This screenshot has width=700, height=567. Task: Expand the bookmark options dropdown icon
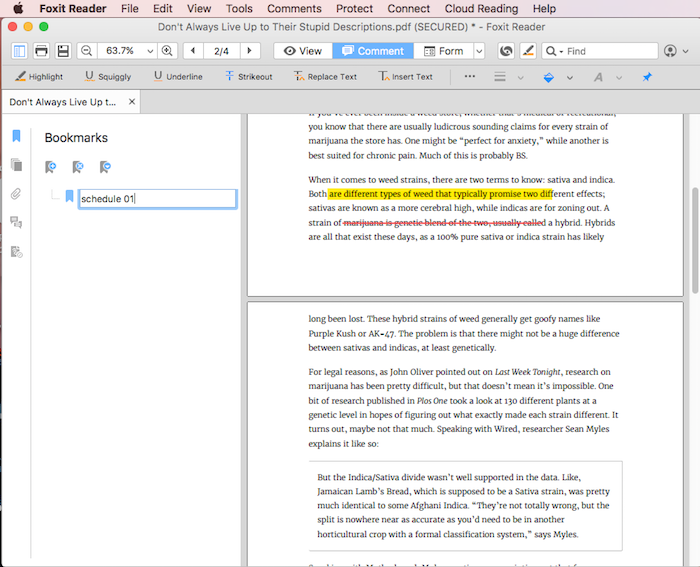(104, 167)
